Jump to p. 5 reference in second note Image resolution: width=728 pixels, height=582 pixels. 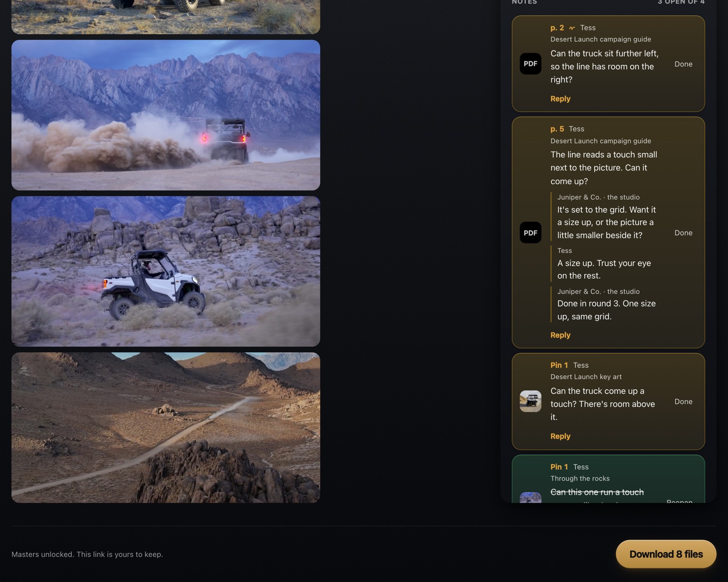(557, 129)
